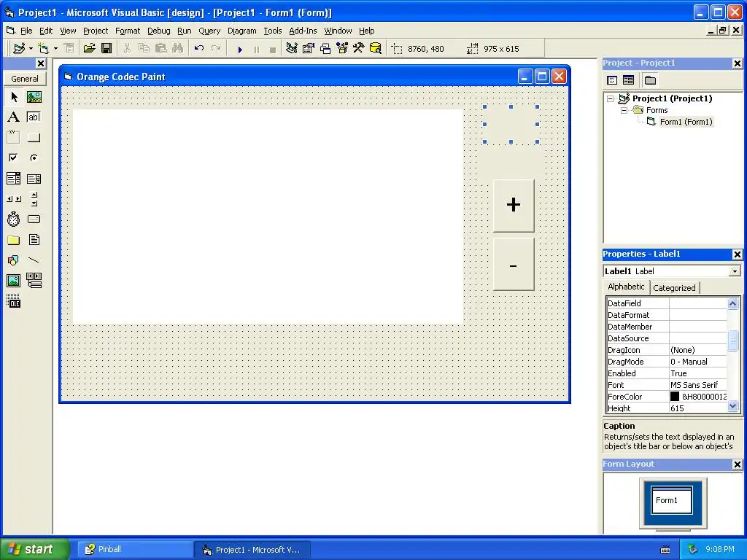Select the DriveListBox control tool
This screenshot has height=560, width=747.
click(x=34, y=219)
